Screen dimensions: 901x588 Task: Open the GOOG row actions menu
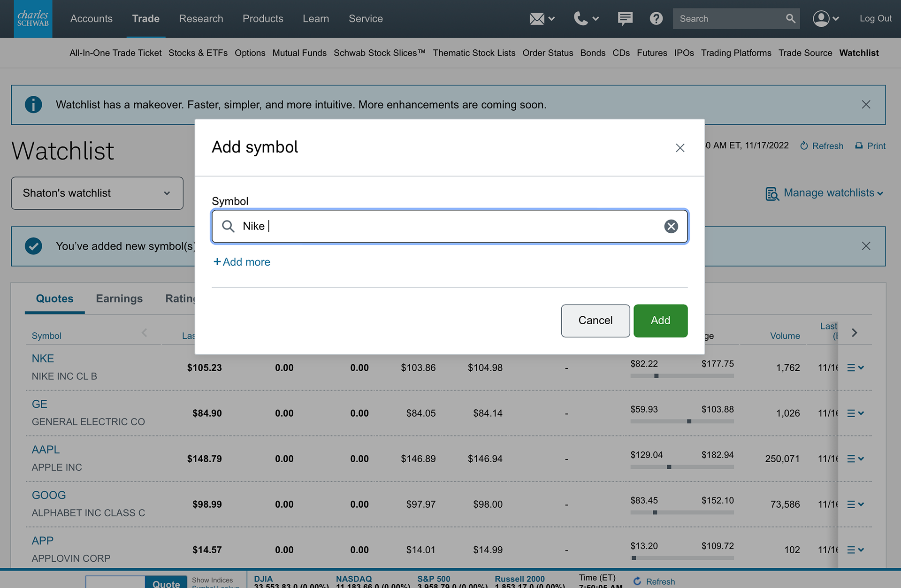tap(855, 504)
